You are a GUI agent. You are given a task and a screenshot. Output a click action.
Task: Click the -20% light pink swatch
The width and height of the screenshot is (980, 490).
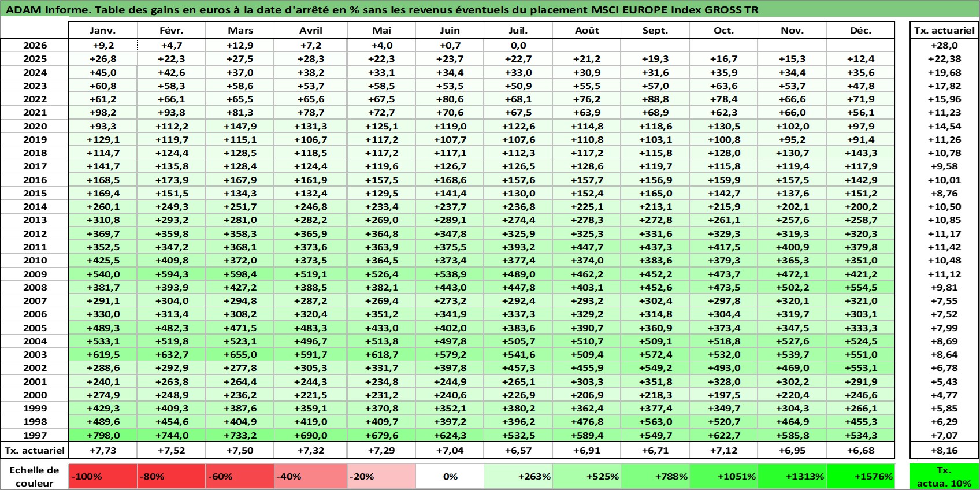[x=381, y=476]
